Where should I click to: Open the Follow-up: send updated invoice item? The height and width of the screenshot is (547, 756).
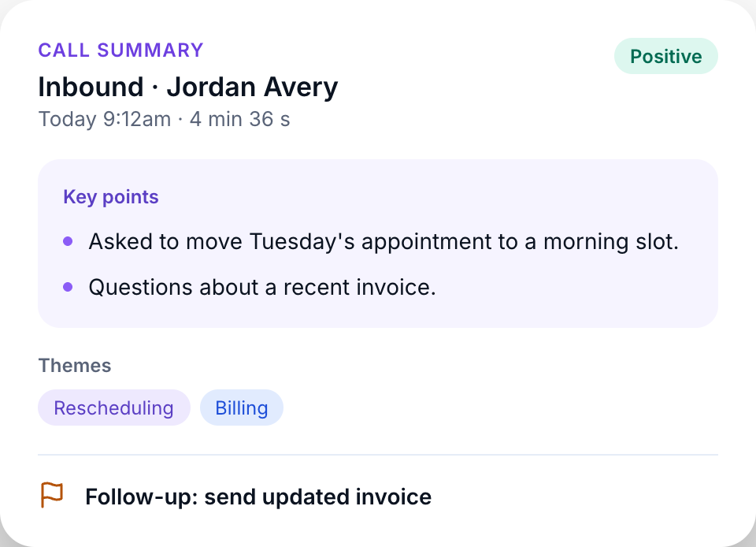pos(258,497)
